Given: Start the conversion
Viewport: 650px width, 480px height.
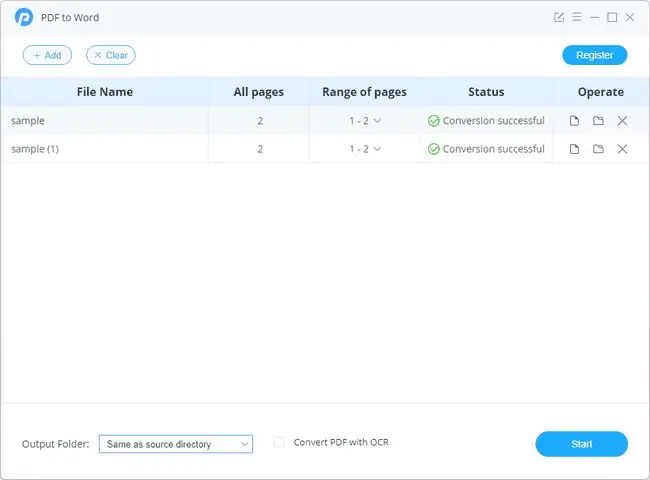Looking at the screenshot, I should click(x=582, y=444).
